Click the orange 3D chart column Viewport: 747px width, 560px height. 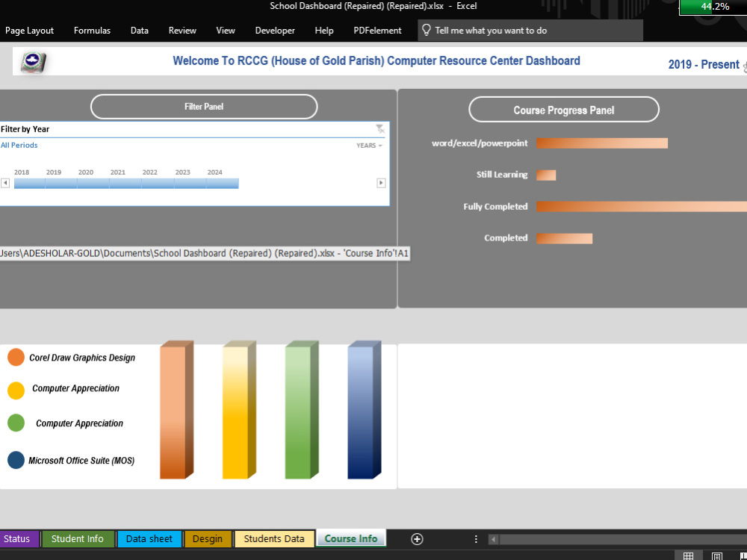176,410
